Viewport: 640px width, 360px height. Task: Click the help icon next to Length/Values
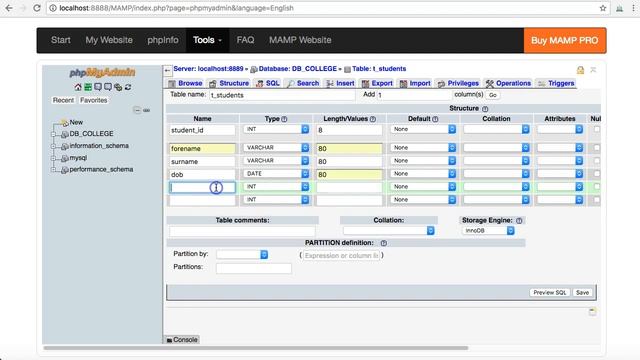click(373, 119)
